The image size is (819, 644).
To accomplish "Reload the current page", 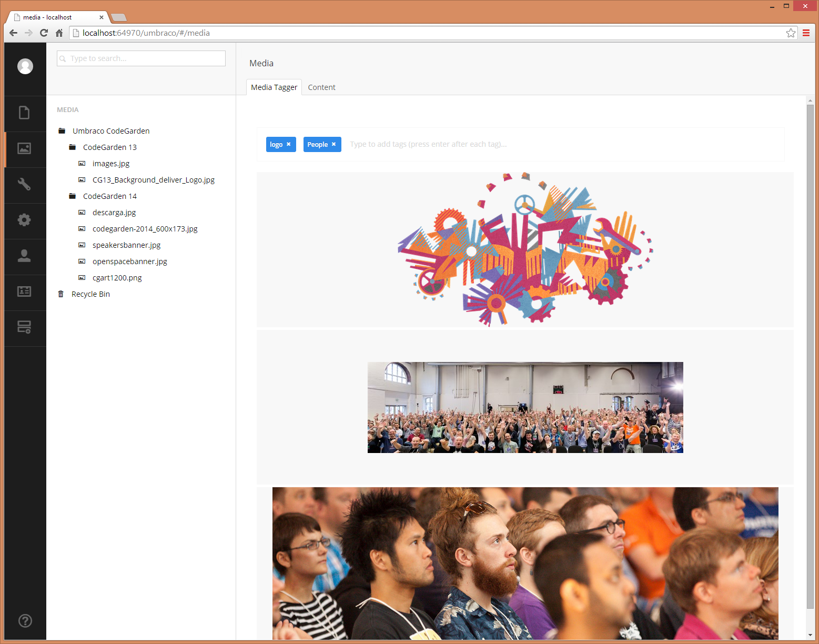I will (44, 33).
